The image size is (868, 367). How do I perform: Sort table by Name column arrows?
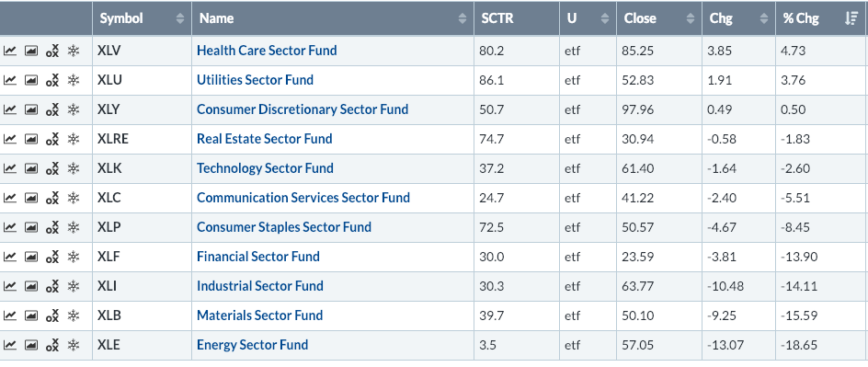point(463,18)
